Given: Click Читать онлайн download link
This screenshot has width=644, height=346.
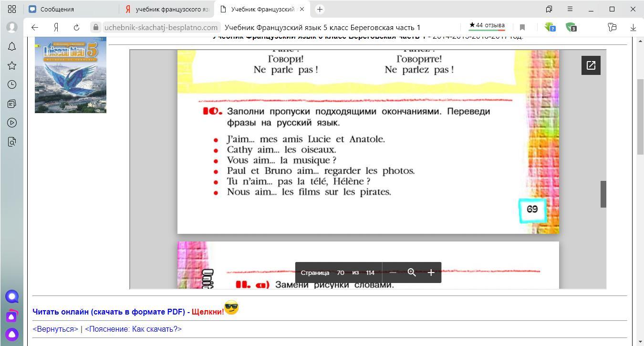Looking at the screenshot, I should (x=109, y=312).
